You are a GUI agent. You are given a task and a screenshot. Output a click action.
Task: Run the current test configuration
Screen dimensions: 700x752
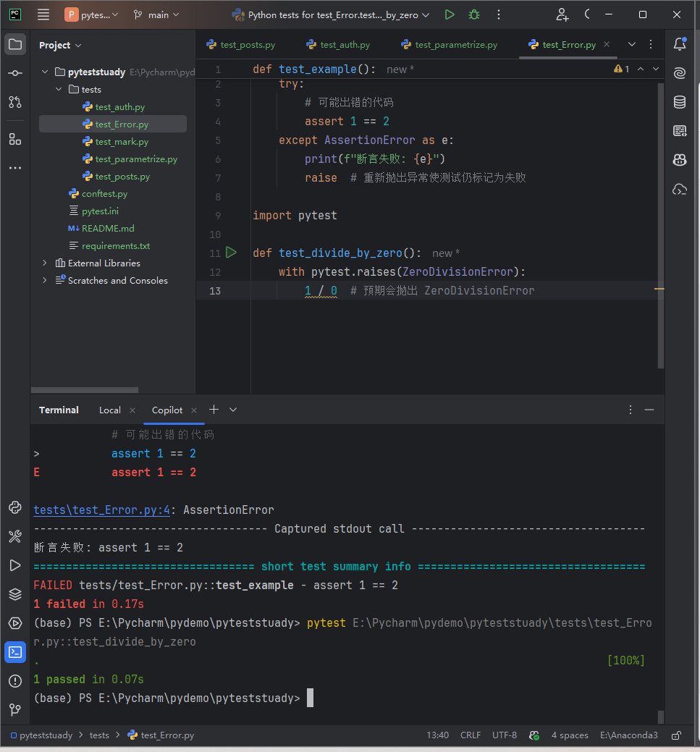450,15
